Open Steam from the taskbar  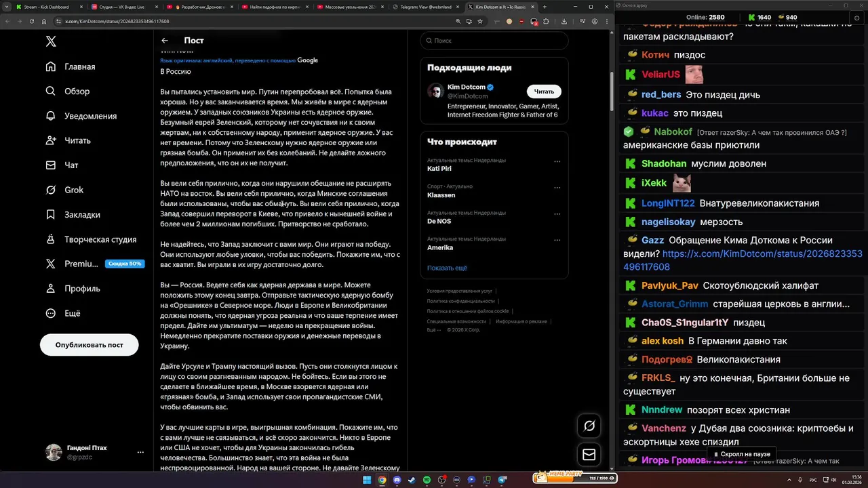(x=412, y=480)
